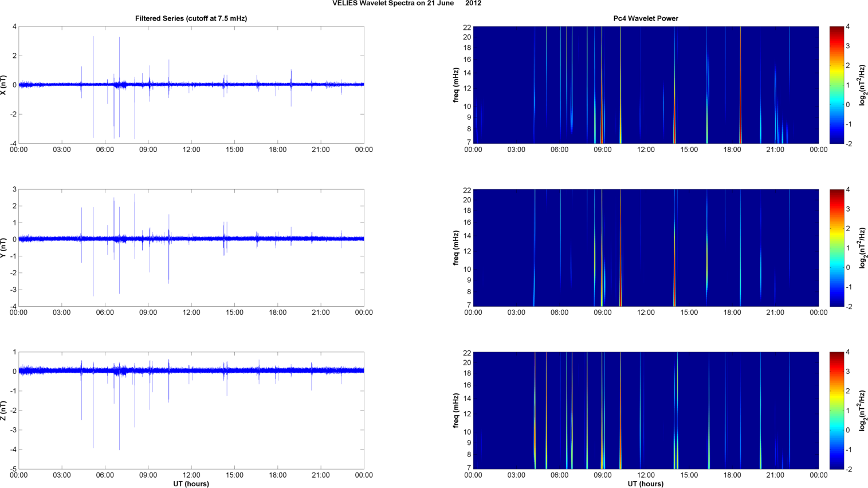Click the middle wavelet panel's colorbar
This screenshot has width=868, height=488.
click(836, 248)
